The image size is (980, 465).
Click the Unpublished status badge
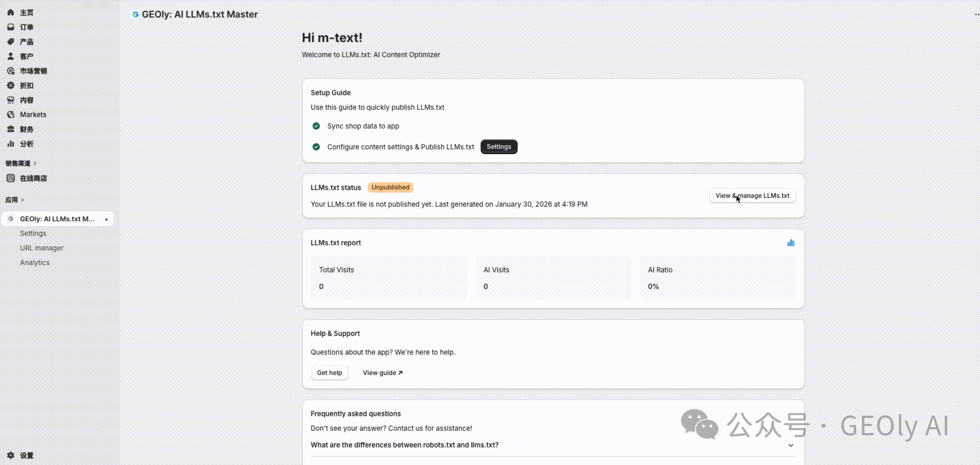[x=390, y=187]
